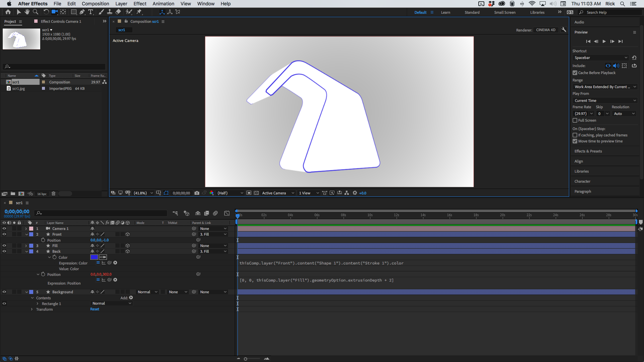
Task: Activate the Pen tool
Action: point(82,12)
